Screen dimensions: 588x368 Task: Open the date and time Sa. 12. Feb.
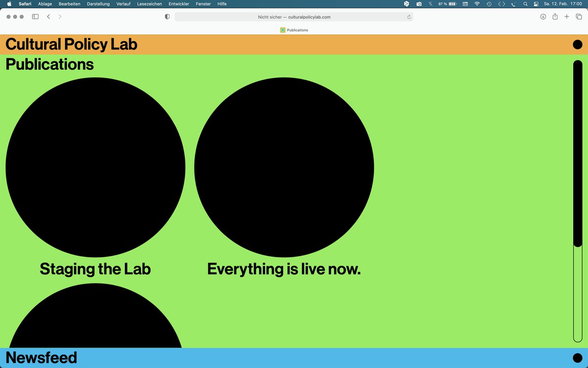(563, 3)
